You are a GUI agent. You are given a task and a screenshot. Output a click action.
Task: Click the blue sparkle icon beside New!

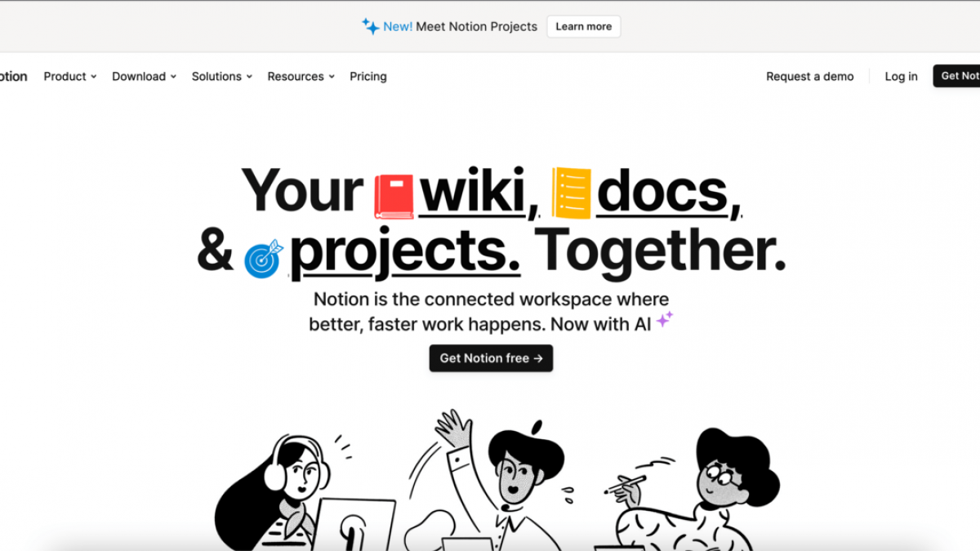tap(371, 26)
